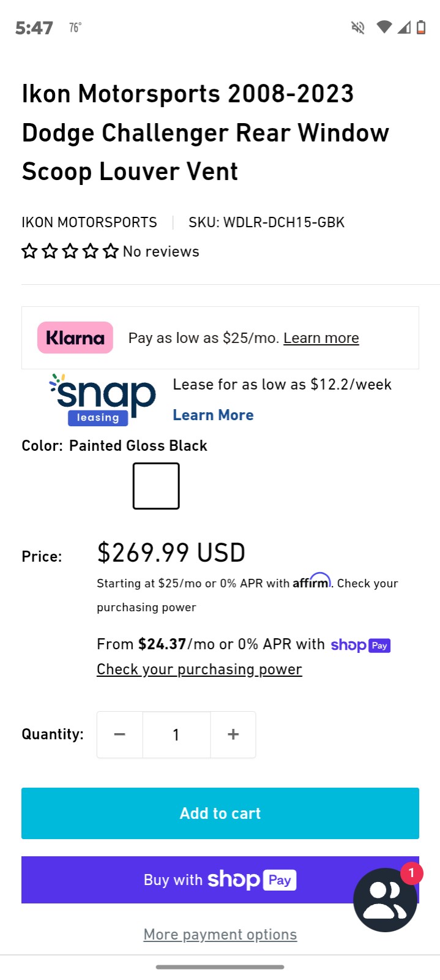
Task: Open More payment options link
Action: [x=220, y=935]
